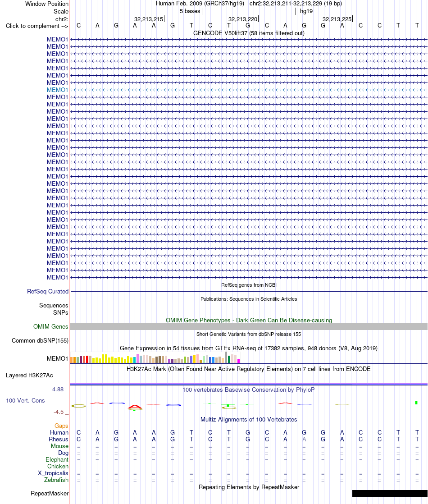Viewport: 428px width, 504px height.
Task: Open the GENCODE V50lift37 track title
Action: (x=249, y=33)
